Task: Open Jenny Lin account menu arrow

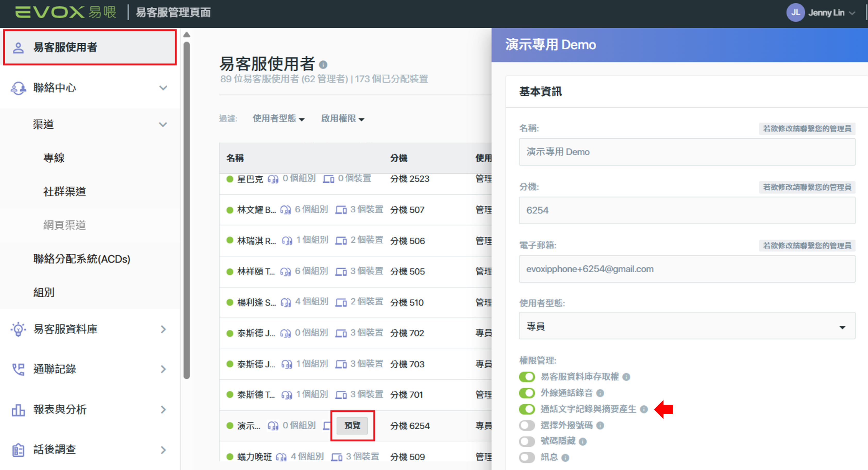Action: (852, 13)
